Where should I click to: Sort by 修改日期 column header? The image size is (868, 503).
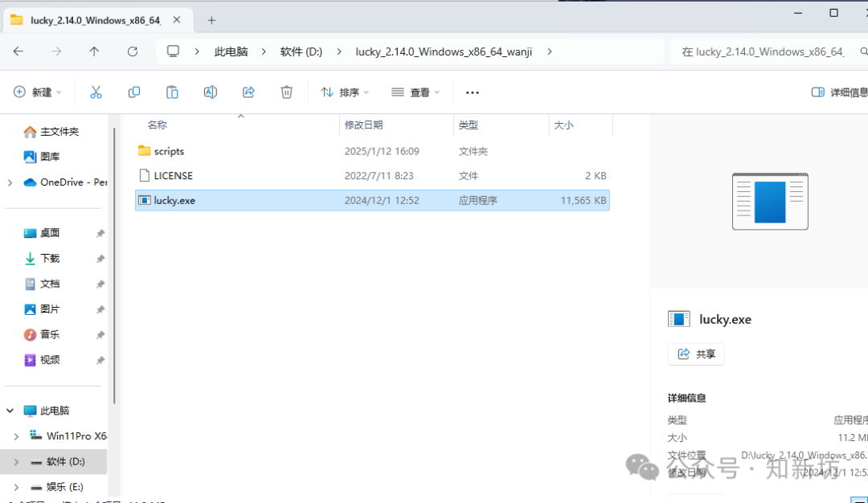(x=364, y=125)
